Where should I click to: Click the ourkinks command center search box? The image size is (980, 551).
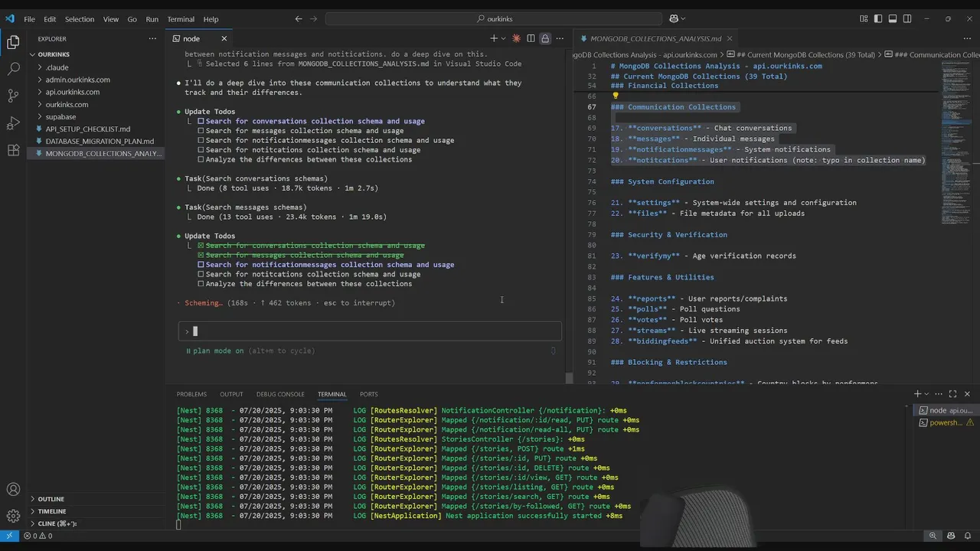(495, 19)
